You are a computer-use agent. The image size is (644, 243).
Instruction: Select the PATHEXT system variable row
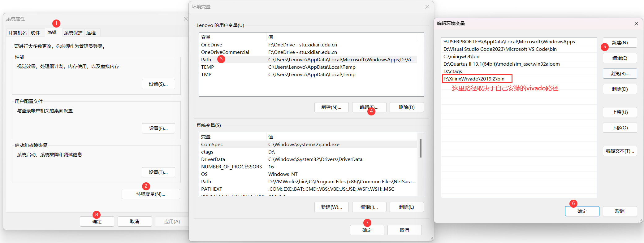pos(308,189)
